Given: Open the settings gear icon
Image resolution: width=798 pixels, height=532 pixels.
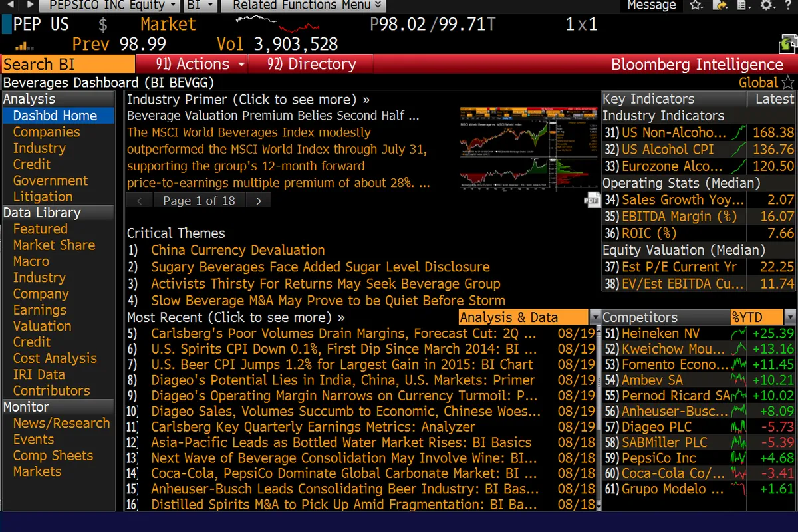Looking at the screenshot, I should [766, 5].
